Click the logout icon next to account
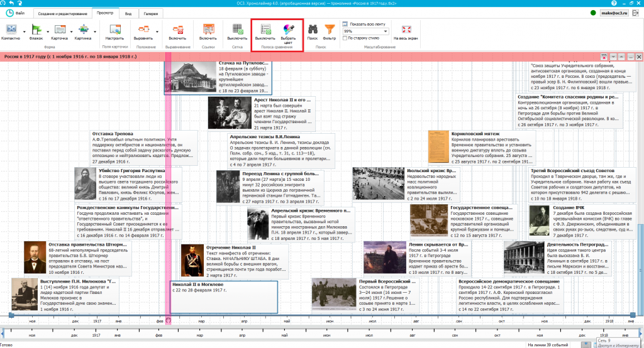644x348 pixels. [x=635, y=13]
